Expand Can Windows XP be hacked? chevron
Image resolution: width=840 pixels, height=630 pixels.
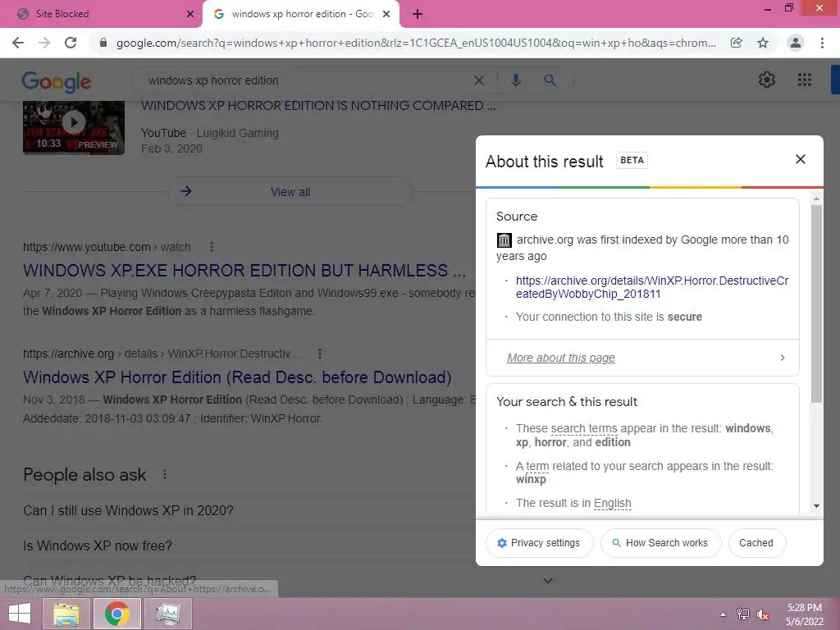pos(548,580)
